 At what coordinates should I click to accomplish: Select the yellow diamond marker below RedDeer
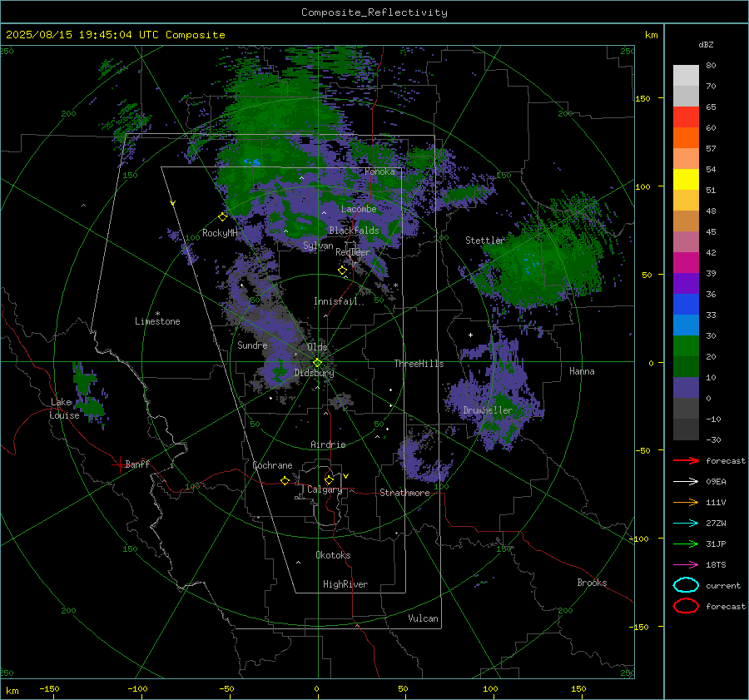[x=342, y=271]
